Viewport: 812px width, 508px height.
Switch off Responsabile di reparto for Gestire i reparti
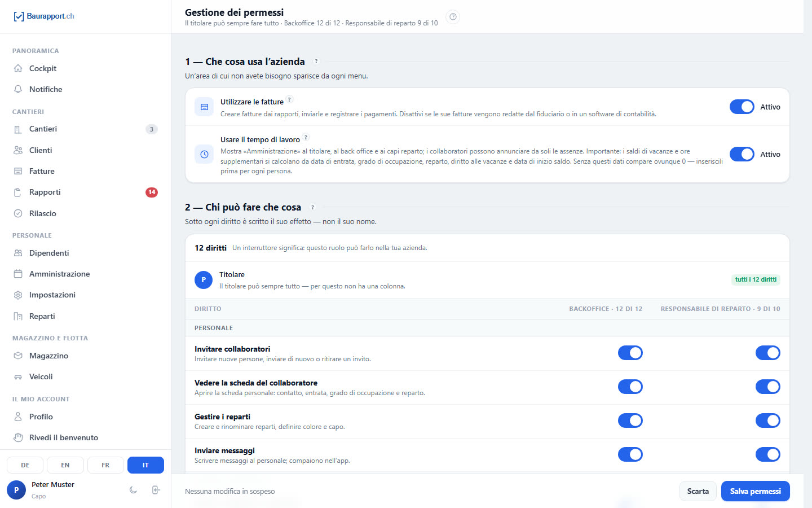click(767, 421)
